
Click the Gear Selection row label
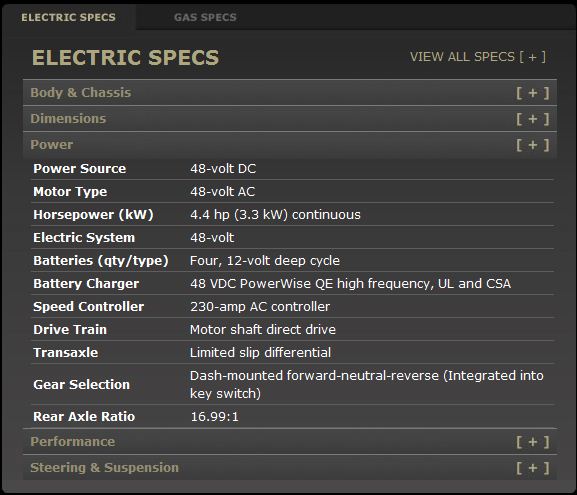[81, 384]
